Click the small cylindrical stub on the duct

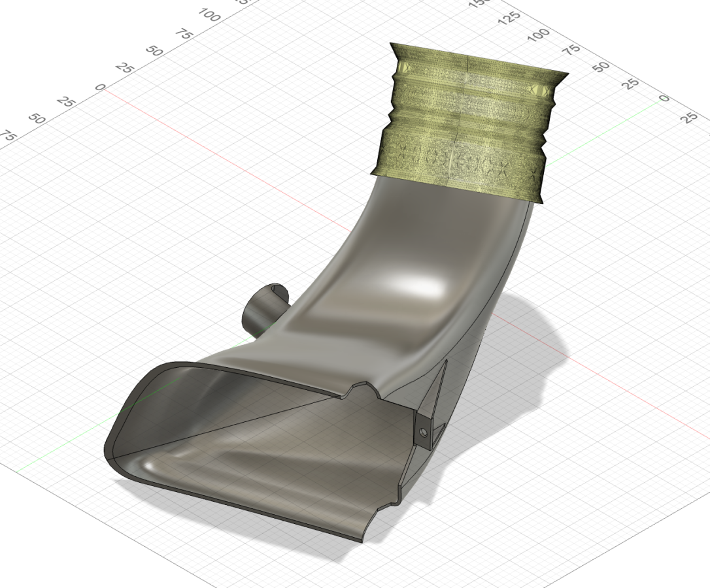tap(260, 310)
